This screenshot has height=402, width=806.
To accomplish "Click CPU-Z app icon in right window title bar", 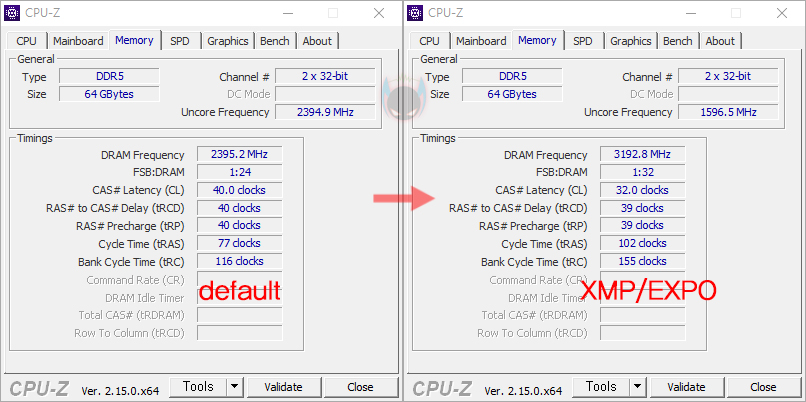I will 415,13.
